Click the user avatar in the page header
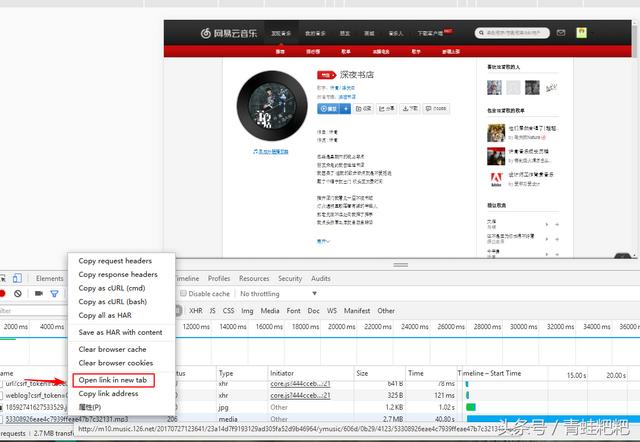Screen dimensions: 640x442 [x=581, y=33]
